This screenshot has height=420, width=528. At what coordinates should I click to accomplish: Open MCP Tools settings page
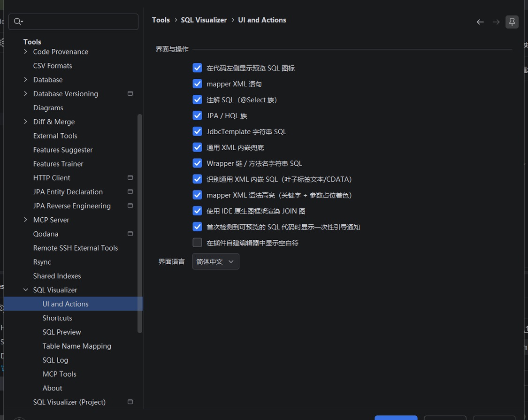[x=59, y=374]
